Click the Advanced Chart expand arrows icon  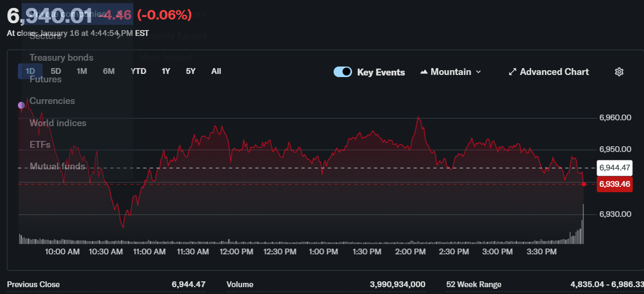(x=512, y=72)
